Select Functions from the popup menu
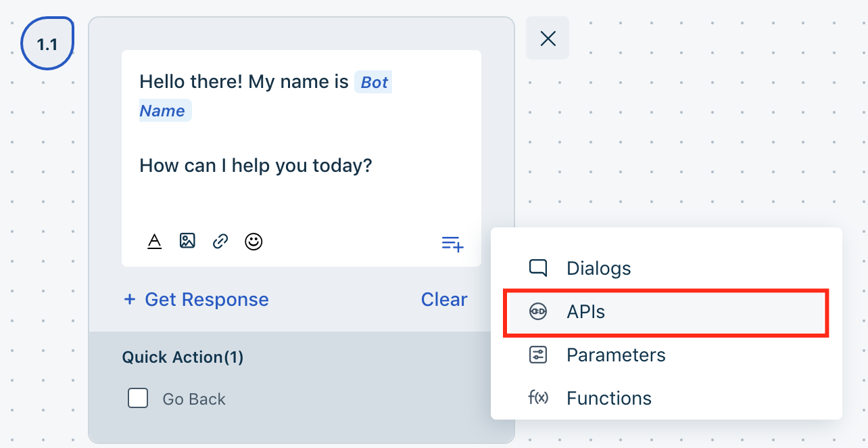This screenshot has width=868, height=448. click(608, 398)
